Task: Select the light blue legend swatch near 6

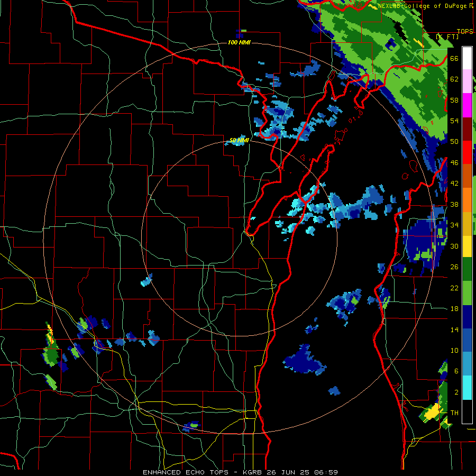Action: (x=467, y=364)
